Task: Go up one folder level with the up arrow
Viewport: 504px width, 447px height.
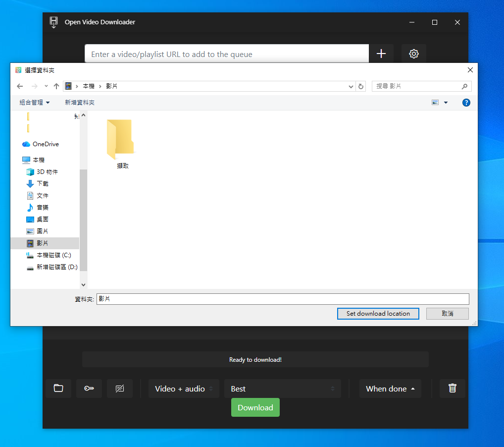Action: pos(56,86)
